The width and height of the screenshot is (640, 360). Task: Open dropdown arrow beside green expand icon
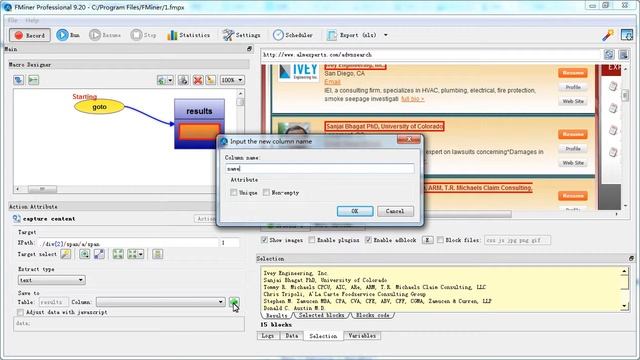(141, 254)
